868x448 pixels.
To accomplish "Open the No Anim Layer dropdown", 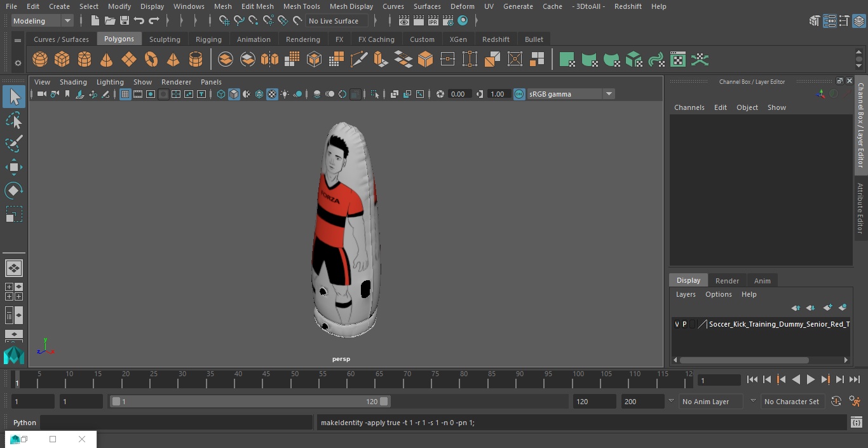I will tap(710, 402).
